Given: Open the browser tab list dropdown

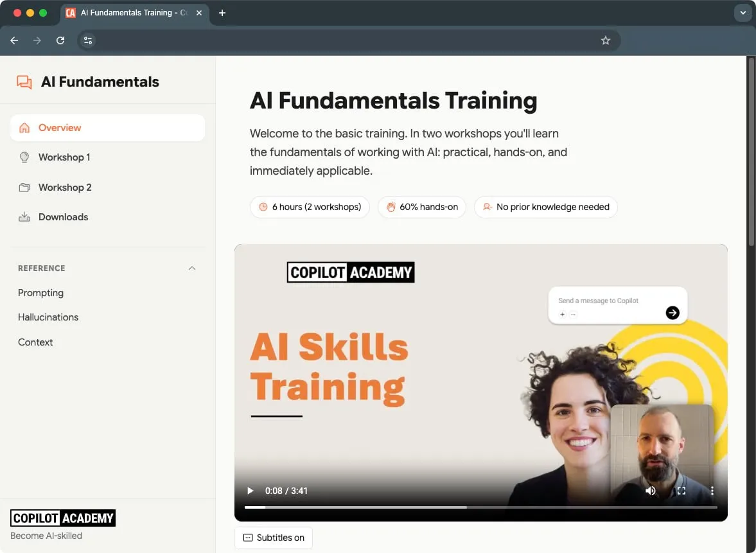Looking at the screenshot, I should coord(743,12).
